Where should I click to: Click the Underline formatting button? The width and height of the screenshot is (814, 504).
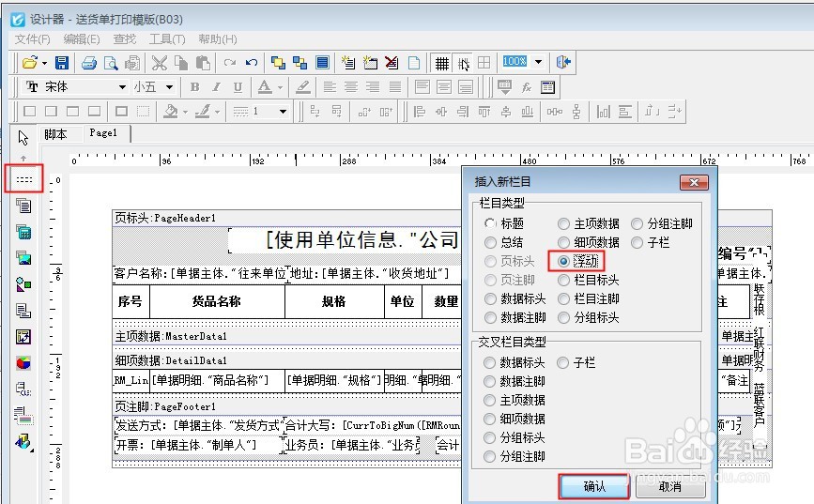pyautogui.click(x=238, y=87)
